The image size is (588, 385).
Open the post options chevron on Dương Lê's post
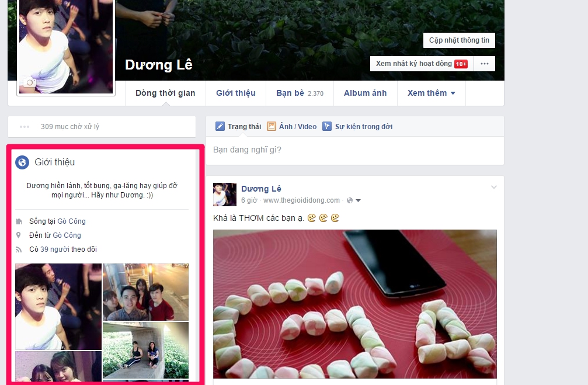(494, 186)
